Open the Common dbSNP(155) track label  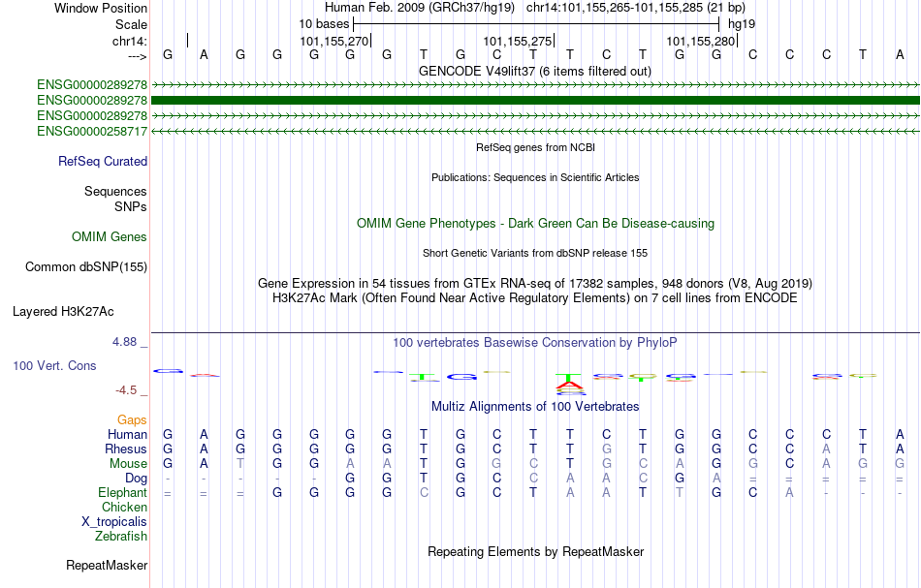pos(85,267)
